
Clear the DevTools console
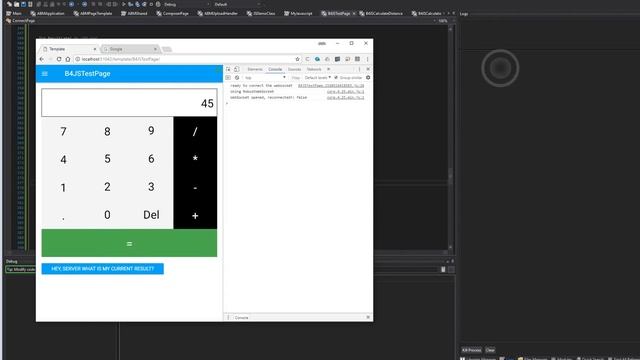pyautogui.click(x=237, y=78)
